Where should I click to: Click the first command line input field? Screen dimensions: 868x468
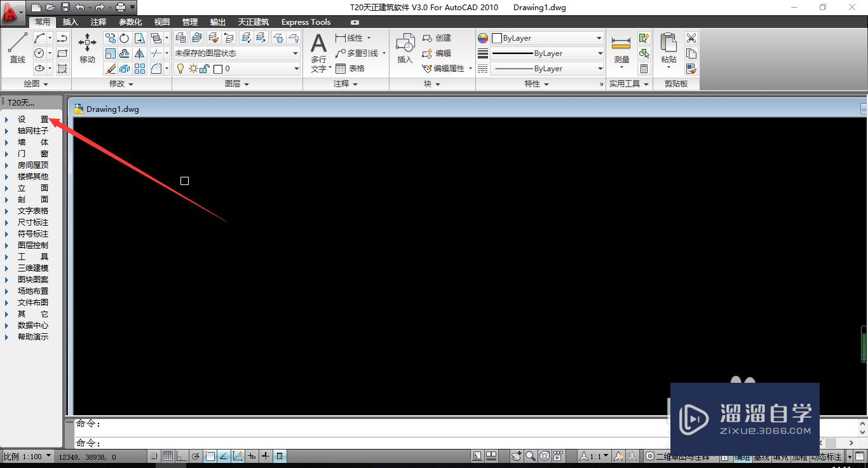click(x=465, y=423)
